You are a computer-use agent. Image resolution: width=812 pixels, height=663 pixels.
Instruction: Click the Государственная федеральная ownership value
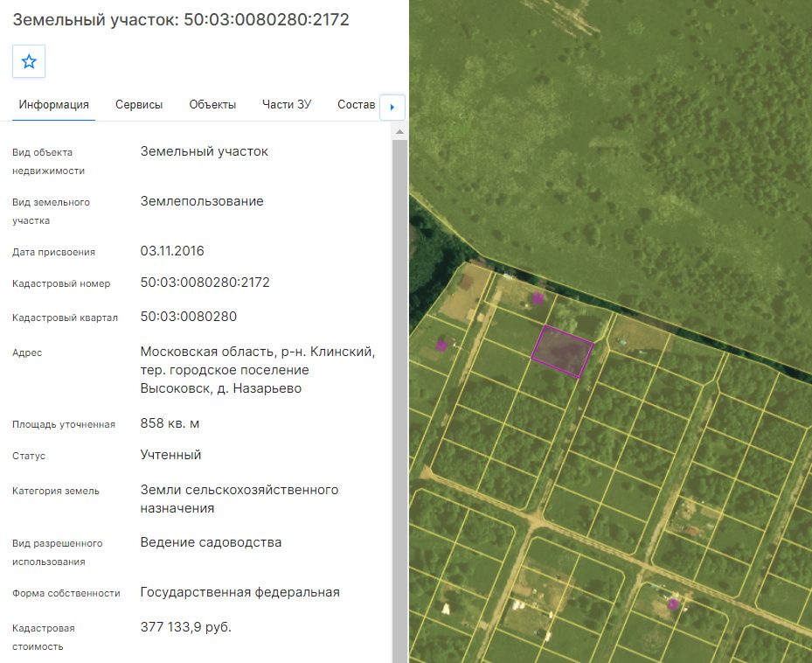click(x=240, y=592)
